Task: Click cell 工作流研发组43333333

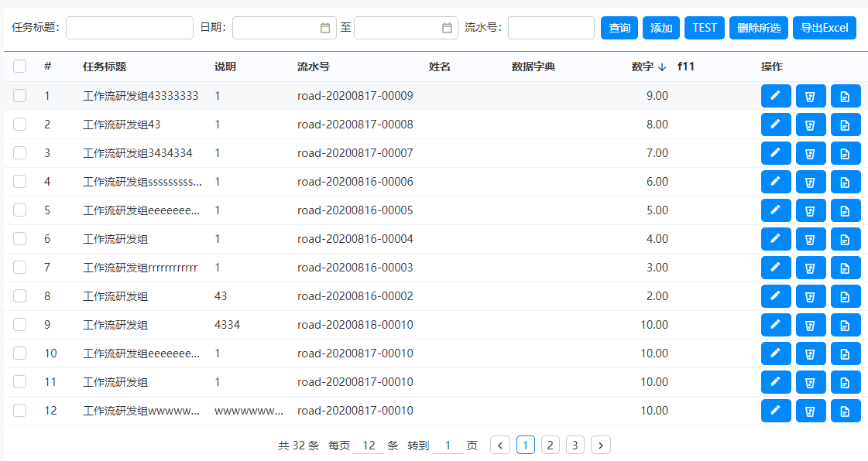Action: tap(141, 96)
